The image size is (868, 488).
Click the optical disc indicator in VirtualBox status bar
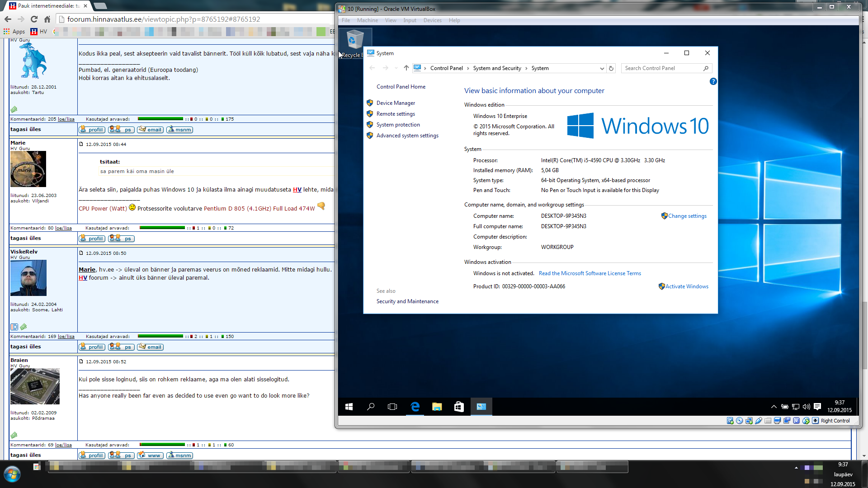[740, 421]
